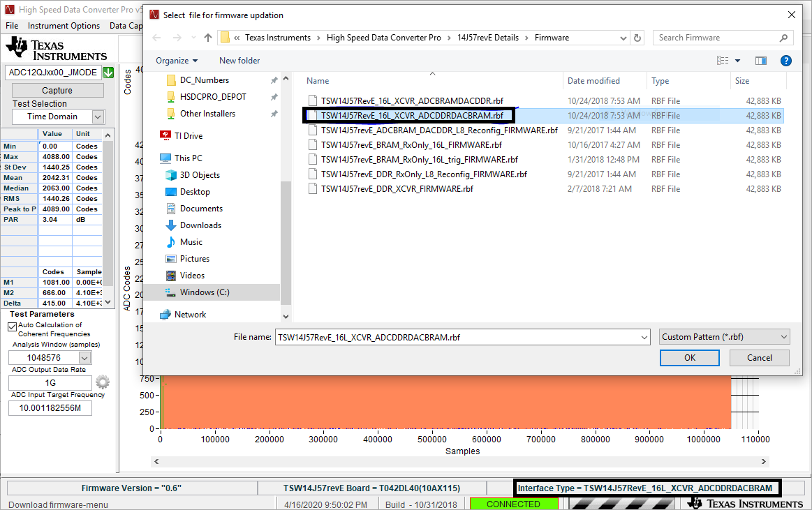Screen dimensions: 812x510
Task: Click Texas Instruments in the breadcrumb path
Action: (278, 38)
